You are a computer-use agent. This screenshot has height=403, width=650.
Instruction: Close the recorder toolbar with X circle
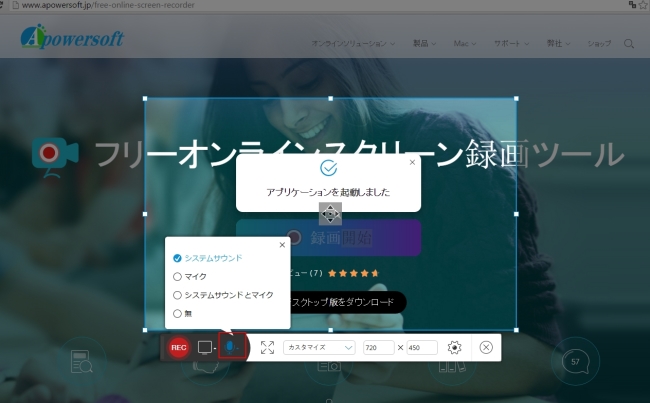486,347
